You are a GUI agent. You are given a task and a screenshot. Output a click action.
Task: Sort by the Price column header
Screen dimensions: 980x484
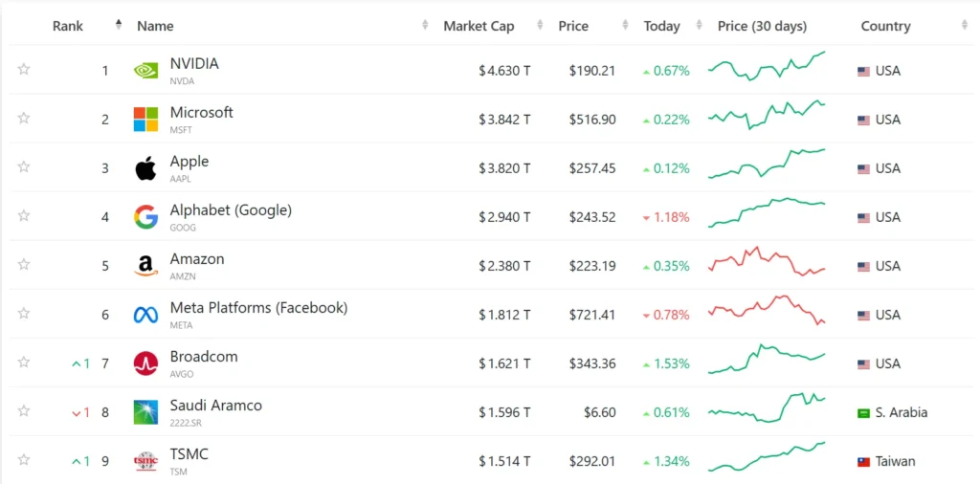pyautogui.click(x=573, y=26)
